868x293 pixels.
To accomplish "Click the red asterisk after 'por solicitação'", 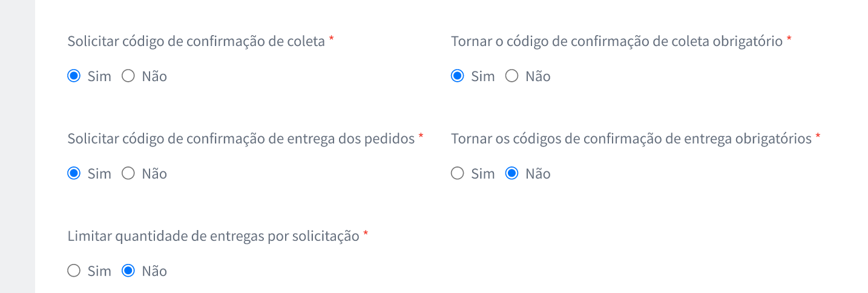I will [x=366, y=235].
